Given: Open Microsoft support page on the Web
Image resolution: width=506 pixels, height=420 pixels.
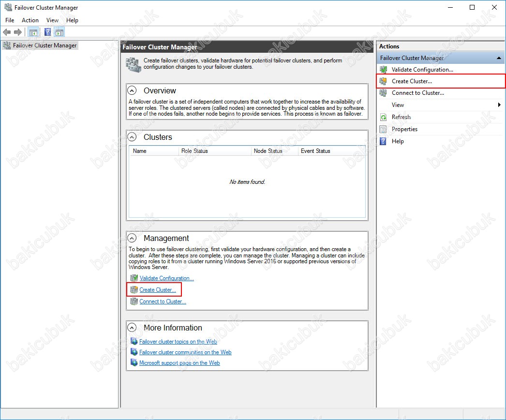Looking at the screenshot, I should click(179, 363).
